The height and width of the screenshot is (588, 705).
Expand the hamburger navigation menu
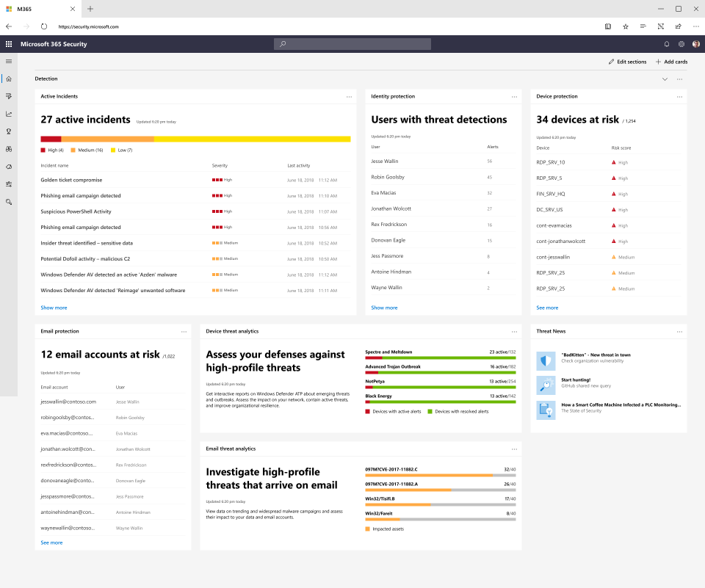click(9, 61)
